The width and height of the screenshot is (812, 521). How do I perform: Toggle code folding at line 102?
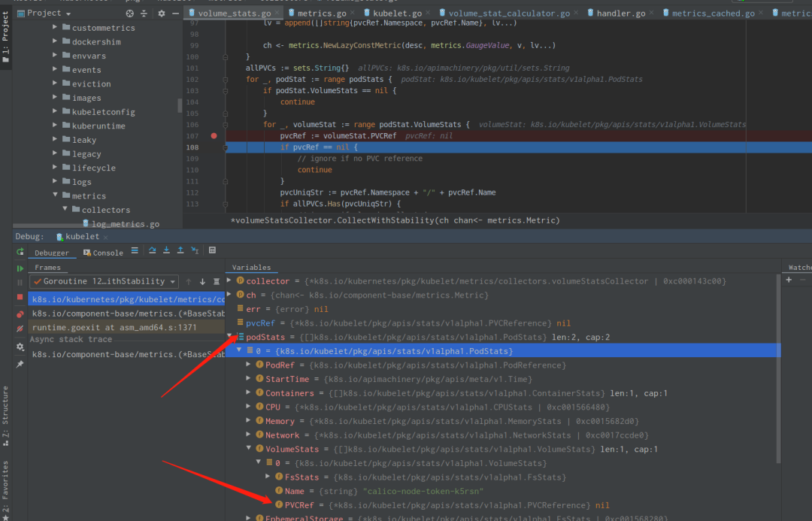coord(226,80)
